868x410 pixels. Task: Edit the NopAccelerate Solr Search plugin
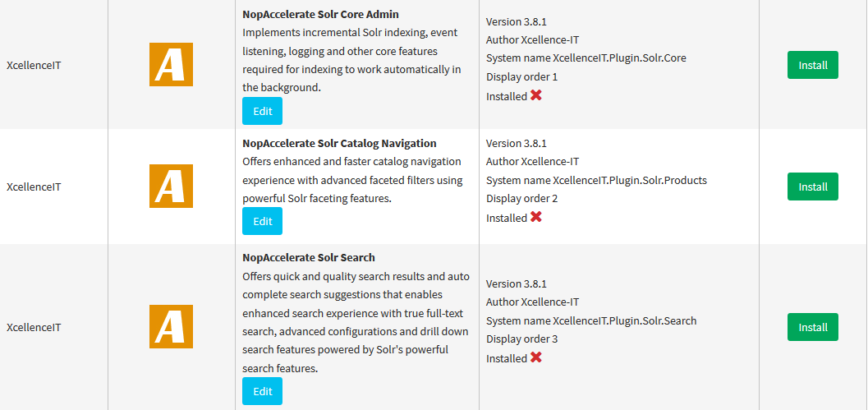263,391
